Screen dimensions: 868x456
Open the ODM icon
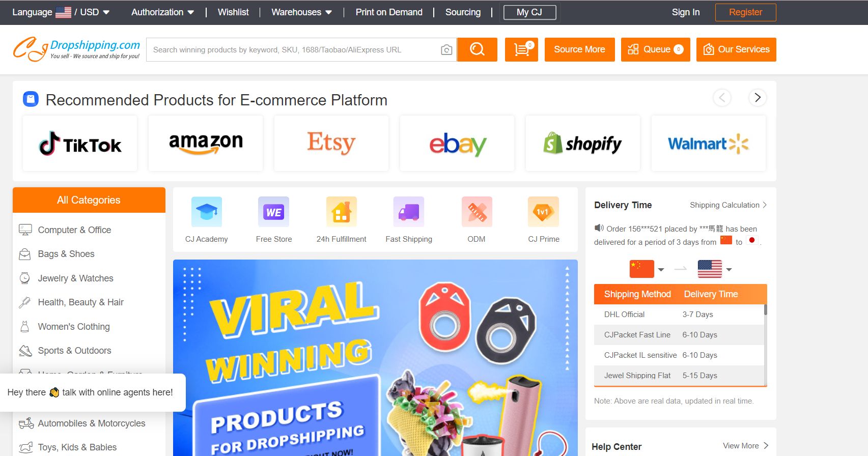[477, 212]
